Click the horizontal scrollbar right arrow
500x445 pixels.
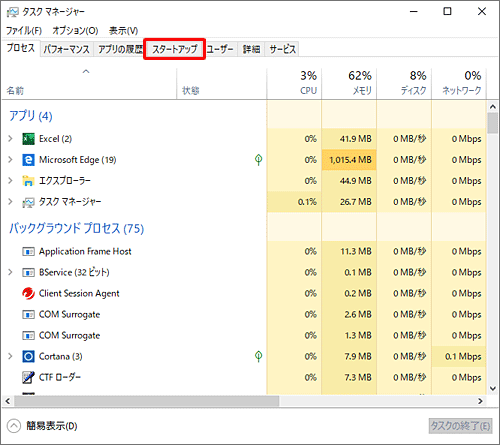coord(480,401)
